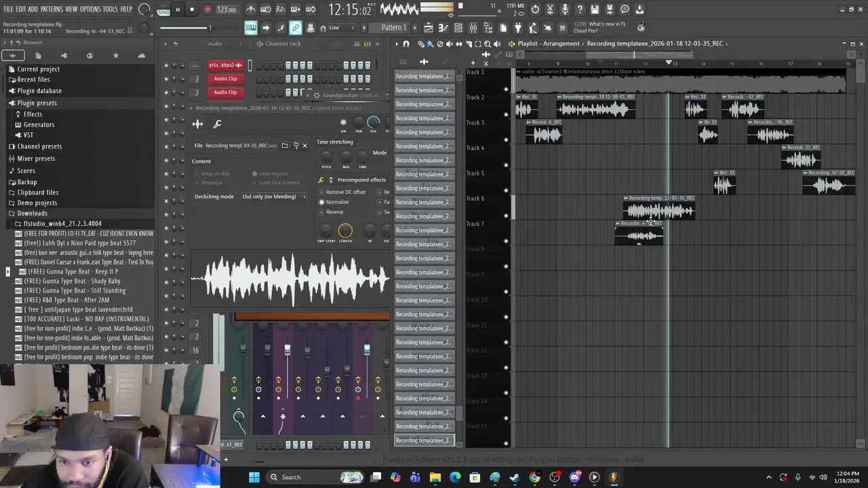Screen dimensions: 868x488
Task: Open Windows taskbar Search box
Action: coord(313,477)
